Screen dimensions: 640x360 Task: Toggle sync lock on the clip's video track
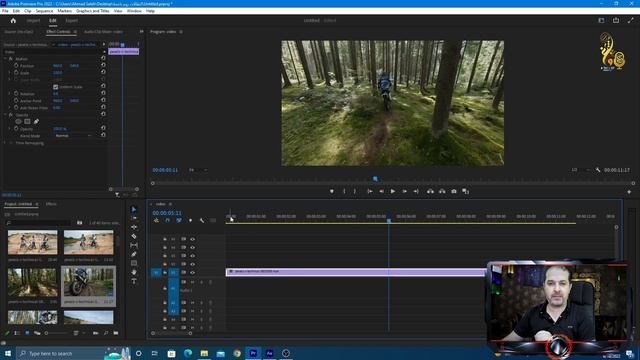click(x=184, y=272)
